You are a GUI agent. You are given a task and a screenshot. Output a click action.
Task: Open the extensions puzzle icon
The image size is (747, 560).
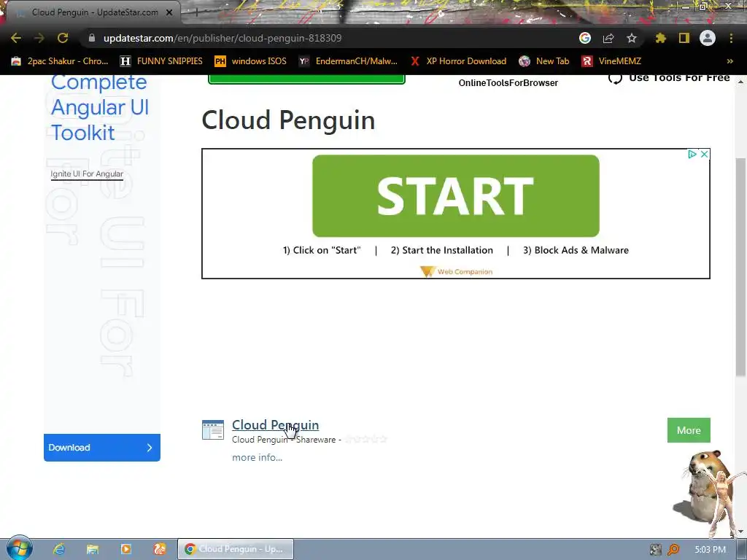661,38
